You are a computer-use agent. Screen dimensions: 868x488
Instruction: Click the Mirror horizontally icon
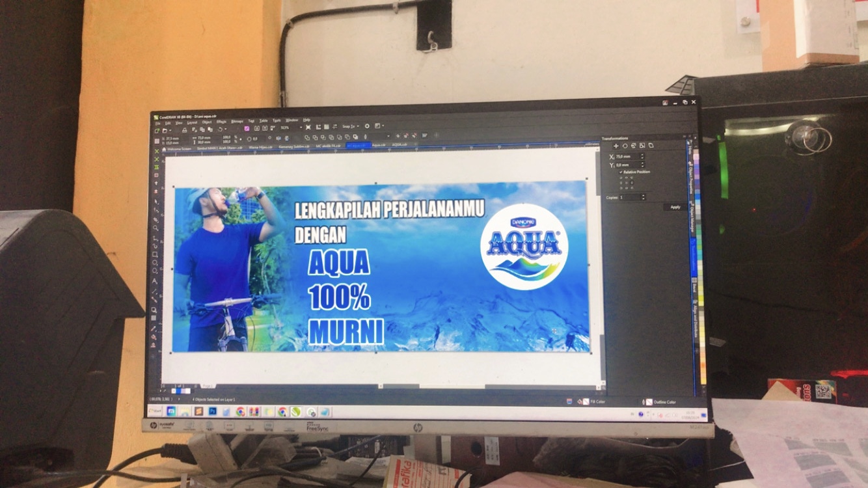click(x=278, y=138)
